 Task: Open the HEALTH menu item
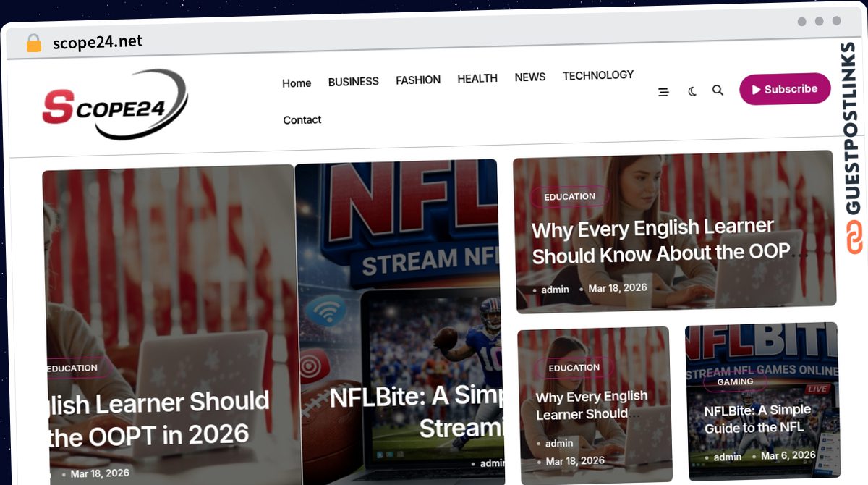pyautogui.click(x=477, y=78)
